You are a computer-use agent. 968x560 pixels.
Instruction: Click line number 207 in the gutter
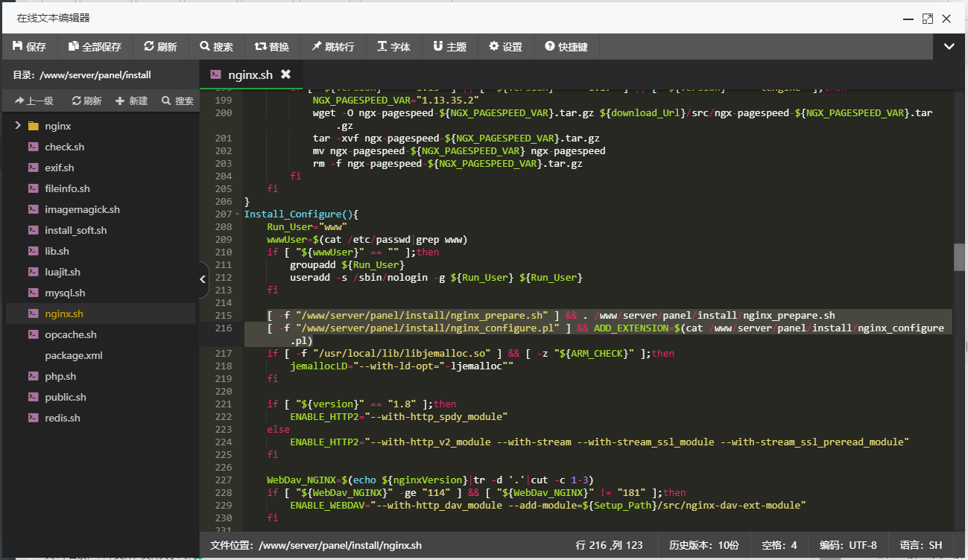coord(222,214)
